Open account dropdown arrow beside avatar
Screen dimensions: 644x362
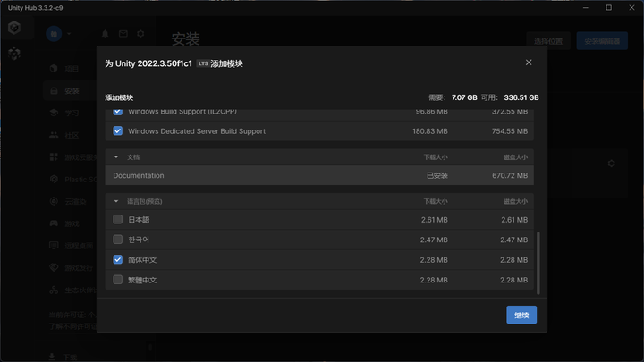(69, 34)
